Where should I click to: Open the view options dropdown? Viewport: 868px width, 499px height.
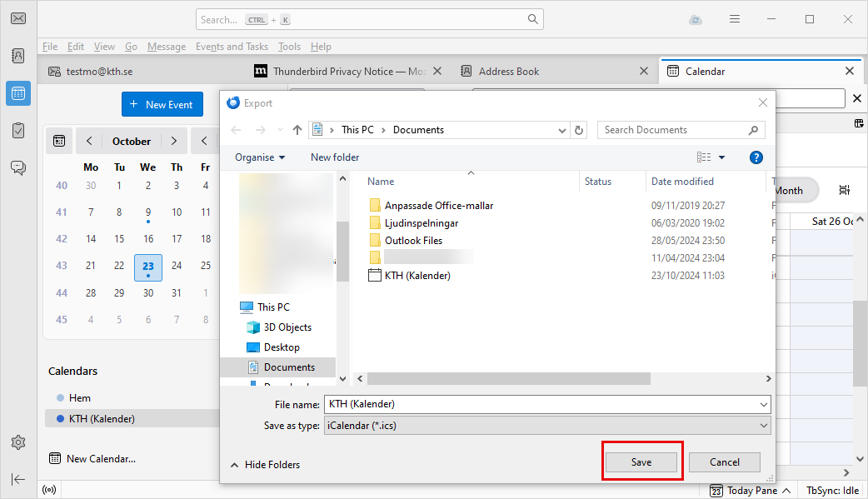721,157
